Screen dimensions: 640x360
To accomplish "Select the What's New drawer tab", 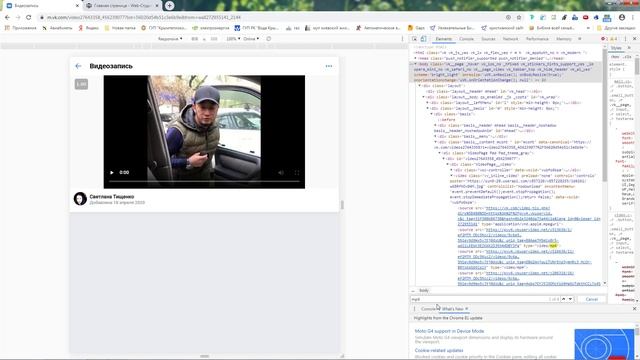I will [452, 309].
